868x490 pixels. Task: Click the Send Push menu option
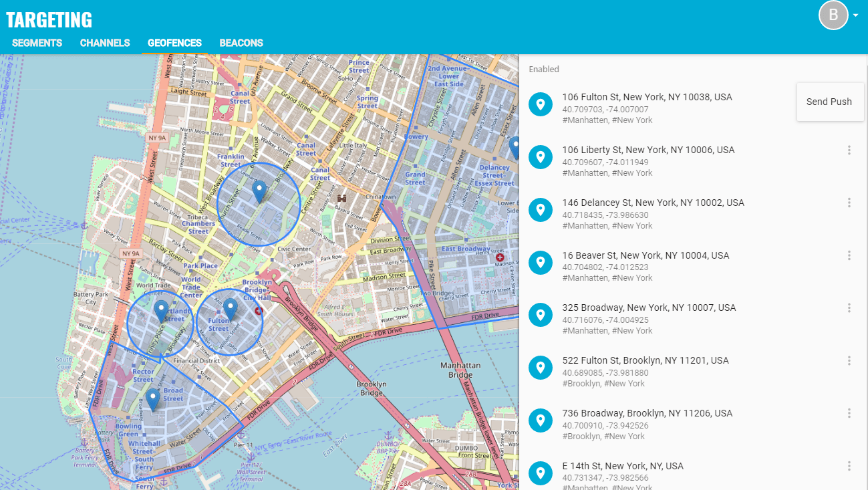pos(829,102)
